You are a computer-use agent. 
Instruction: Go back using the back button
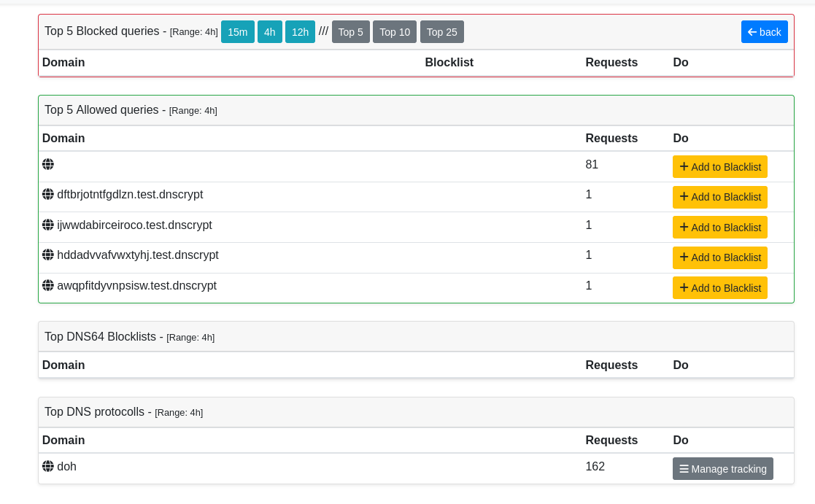coord(764,32)
